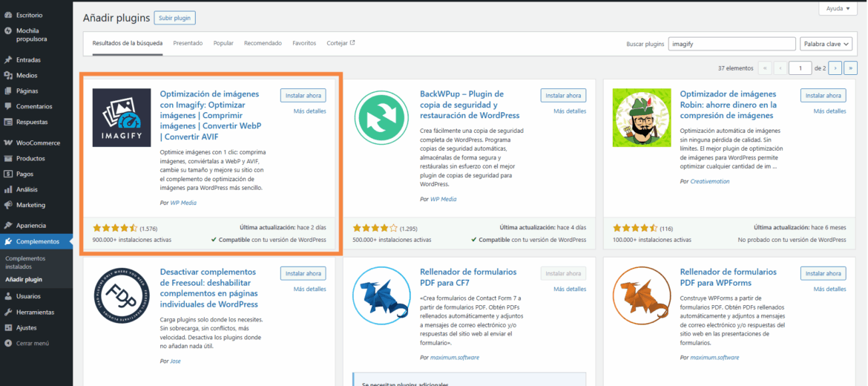Click the Freesoul FDP circular logo

pyautogui.click(x=121, y=295)
